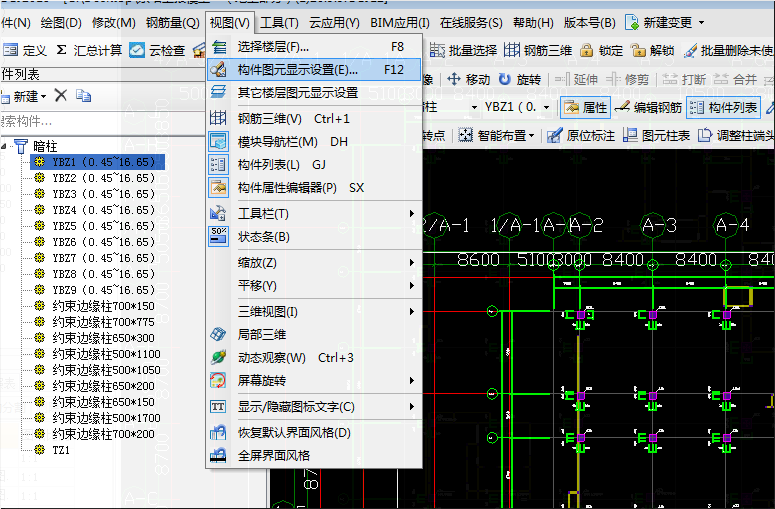Open the 新建 dropdown arrow

point(43,96)
